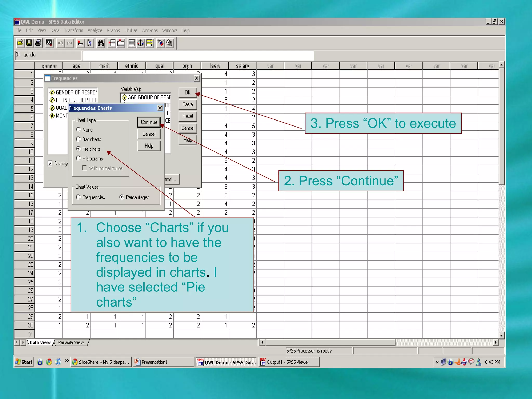Open the File menu
This screenshot has height=399, width=532.
[x=18, y=30]
